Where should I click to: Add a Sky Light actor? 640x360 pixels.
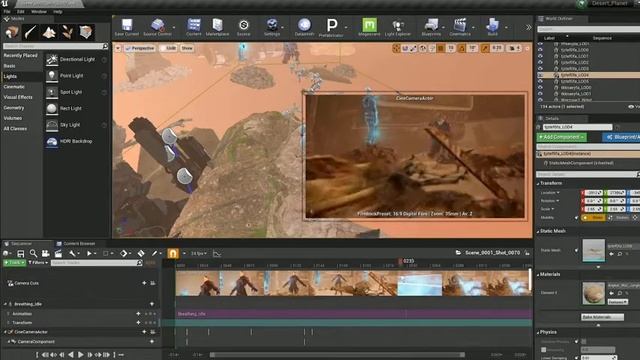(x=76, y=125)
